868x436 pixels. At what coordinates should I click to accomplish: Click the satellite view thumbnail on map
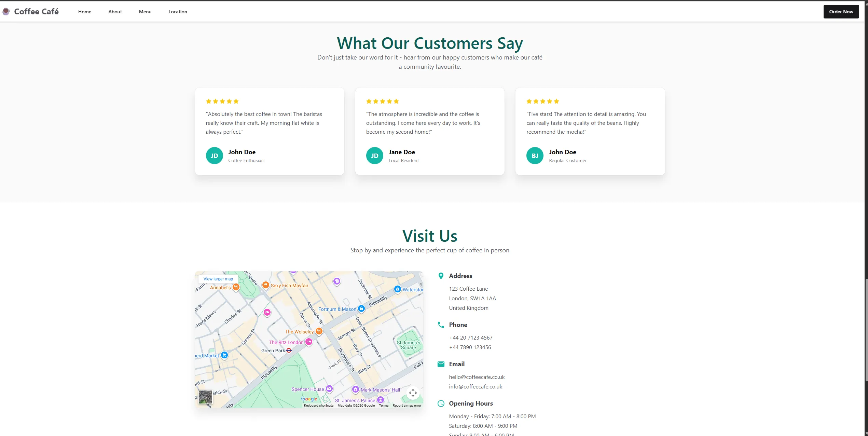click(x=206, y=397)
